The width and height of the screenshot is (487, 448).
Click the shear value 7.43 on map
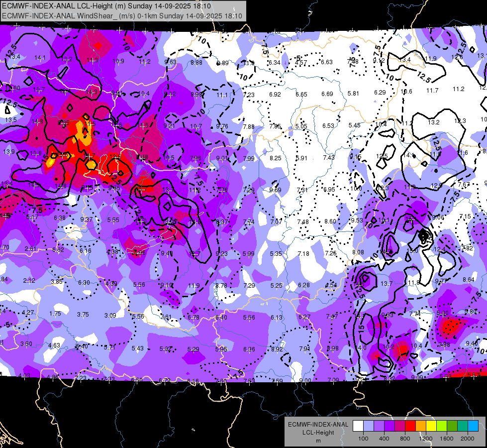click(329, 158)
